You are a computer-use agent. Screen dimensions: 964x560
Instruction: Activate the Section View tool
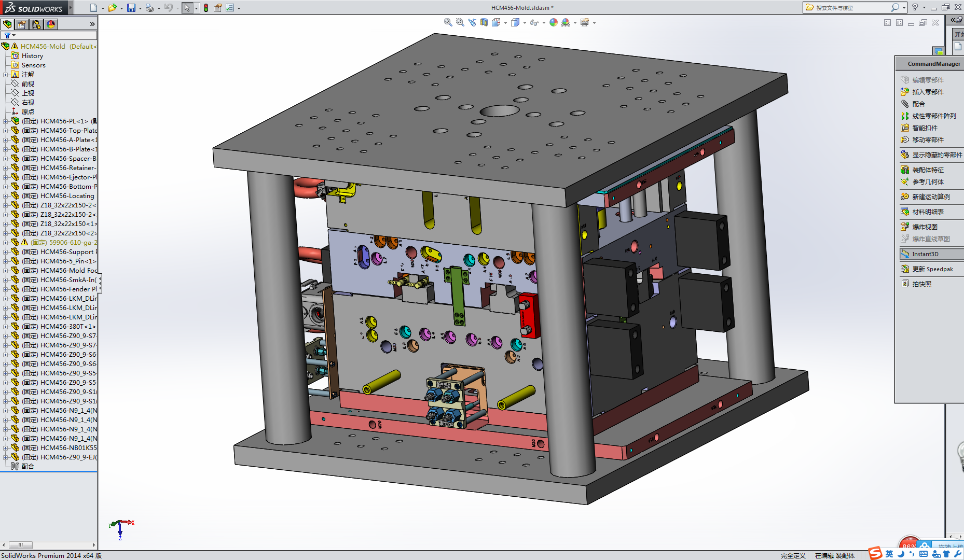[483, 22]
